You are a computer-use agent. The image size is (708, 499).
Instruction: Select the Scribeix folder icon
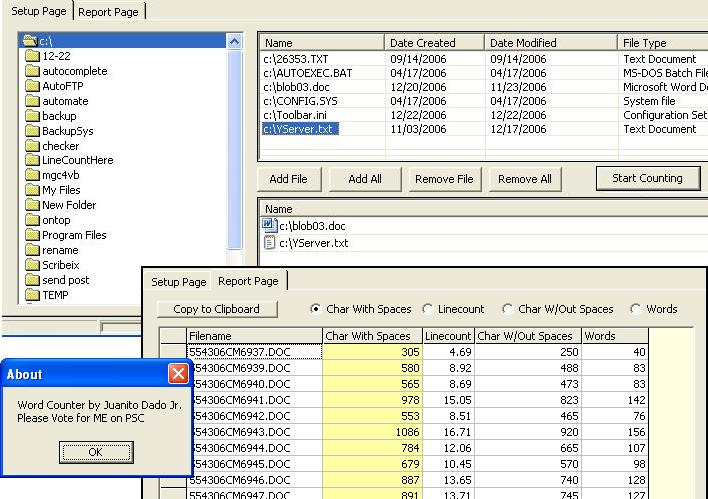(x=32, y=266)
